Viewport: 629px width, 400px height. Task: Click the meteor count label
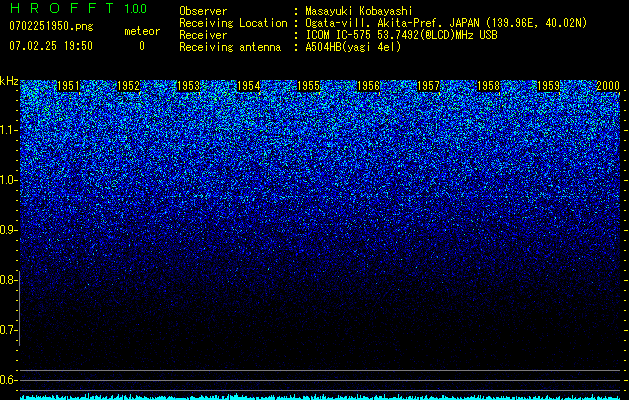click(142, 31)
